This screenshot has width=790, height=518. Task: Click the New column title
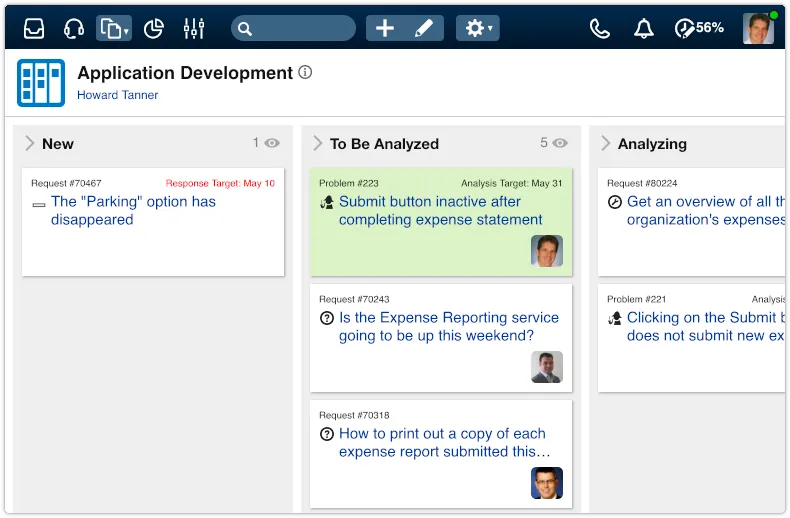[x=58, y=144]
